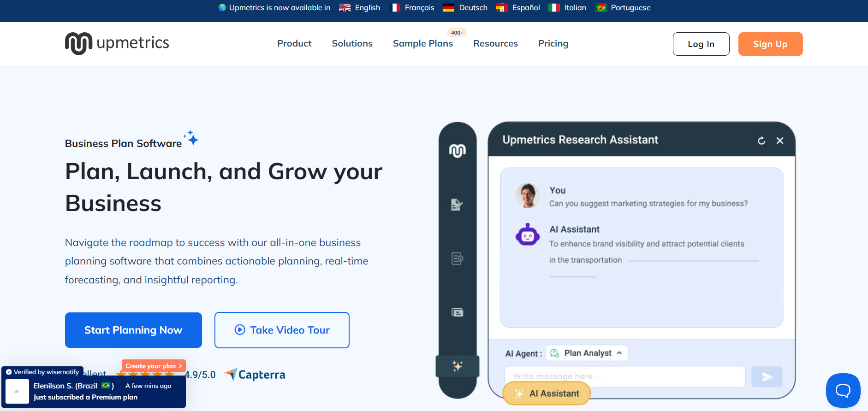Screen dimensions: 868x411
Task: Open the financial list icon in sidebar
Action: 457,258
